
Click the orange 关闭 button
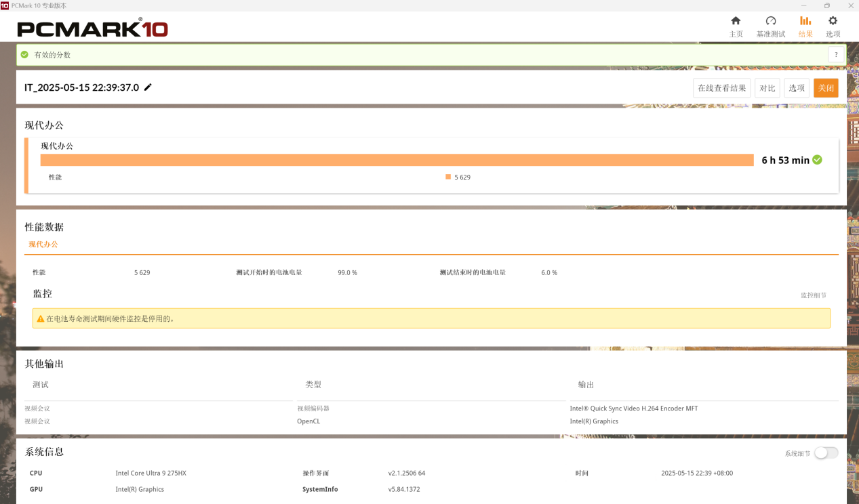coord(826,88)
